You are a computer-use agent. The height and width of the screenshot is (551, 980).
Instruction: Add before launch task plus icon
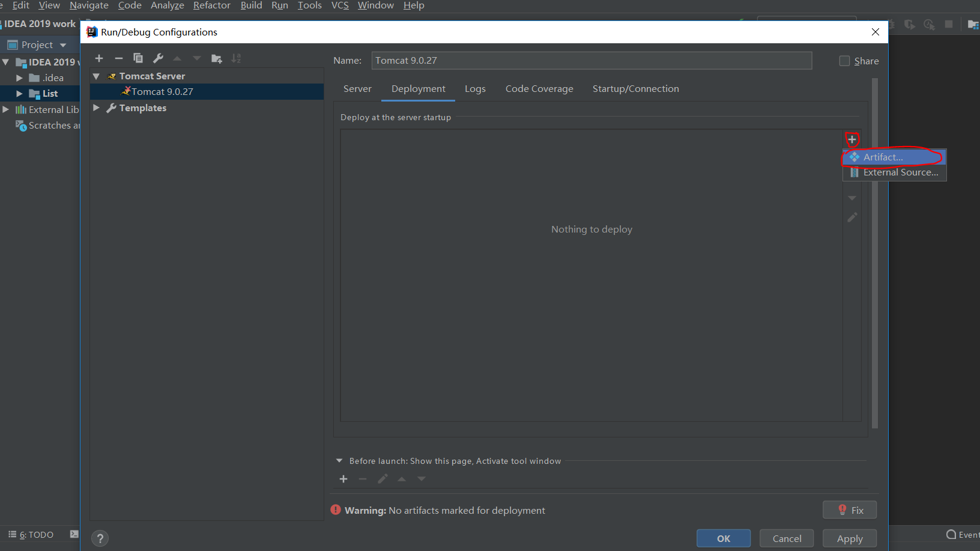coord(343,479)
